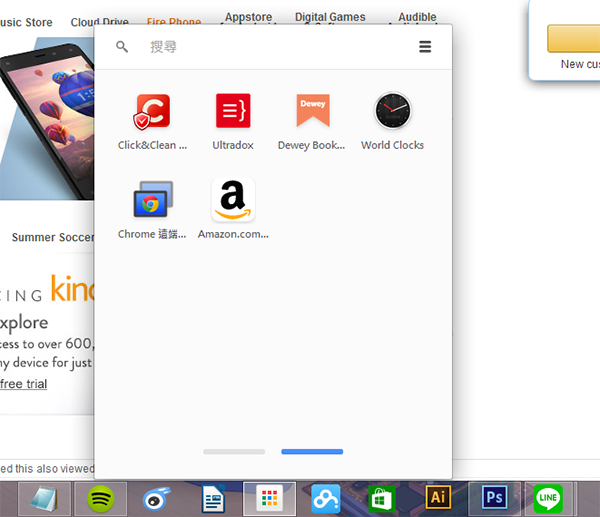Launch Photoshop from the taskbar

click(x=494, y=499)
